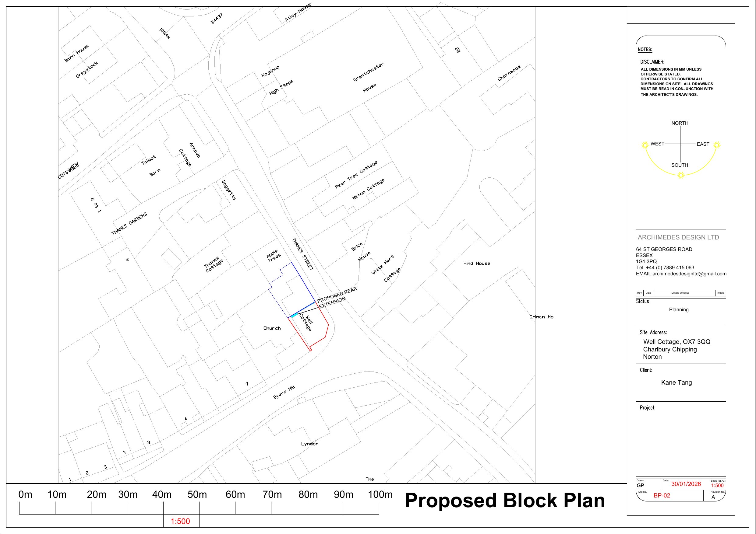Click the 100m mark on scale bar
756x534 pixels.
[x=380, y=494]
